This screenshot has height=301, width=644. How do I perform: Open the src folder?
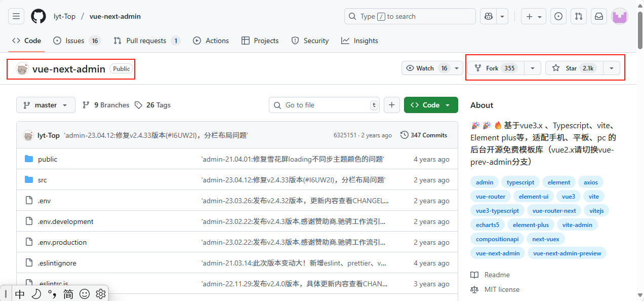43,180
